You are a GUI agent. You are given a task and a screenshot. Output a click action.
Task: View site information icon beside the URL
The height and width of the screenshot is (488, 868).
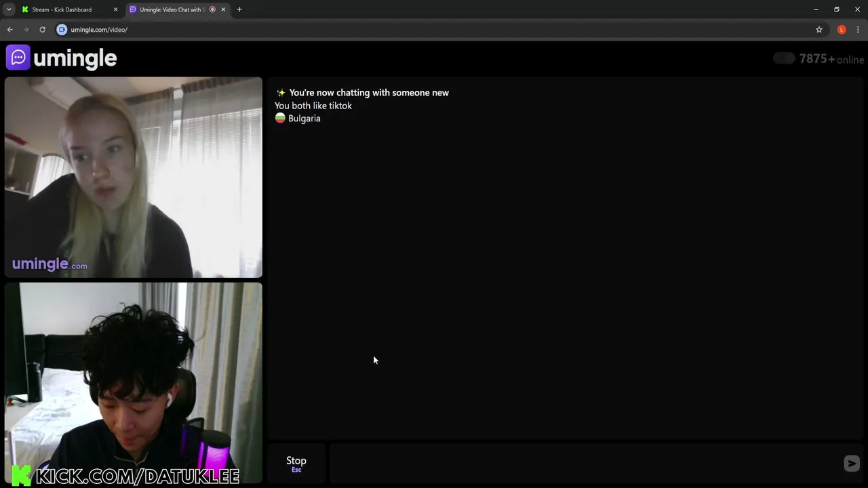click(x=62, y=30)
